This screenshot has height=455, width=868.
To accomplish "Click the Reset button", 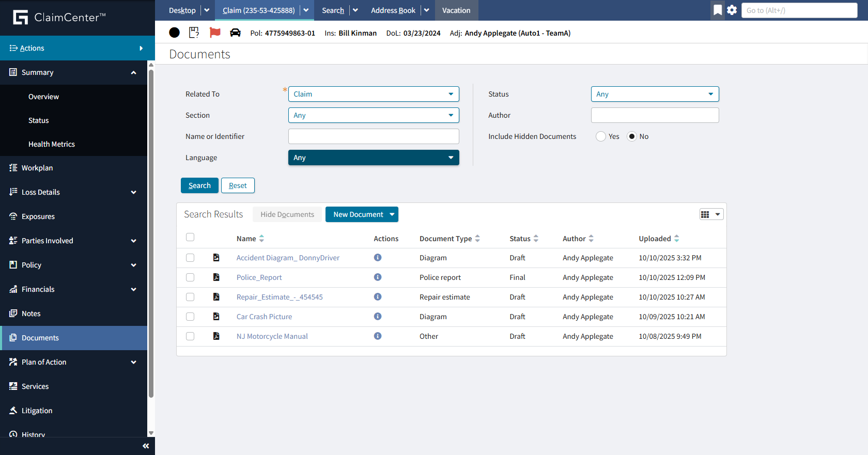I will coord(238,185).
